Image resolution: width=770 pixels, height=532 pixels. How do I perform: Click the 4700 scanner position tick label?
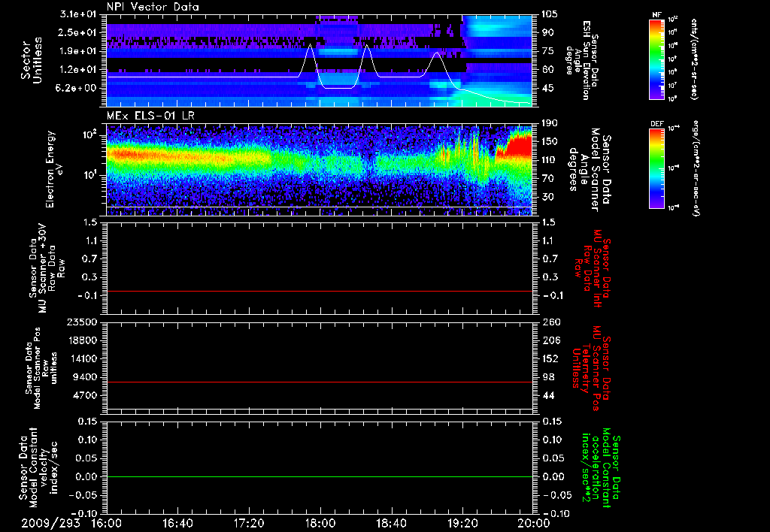[84, 395]
